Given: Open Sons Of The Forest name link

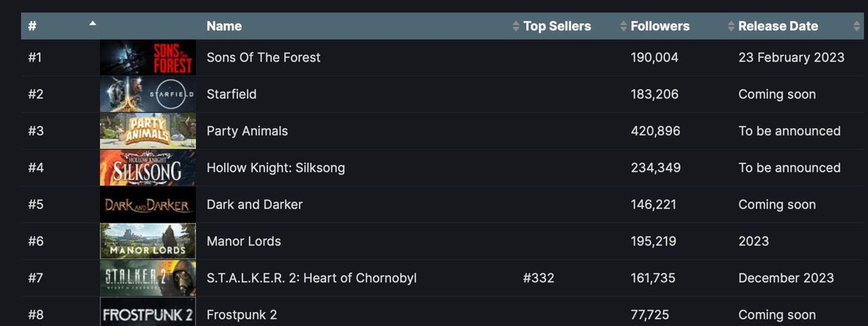Looking at the screenshot, I should (x=263, y=57).
